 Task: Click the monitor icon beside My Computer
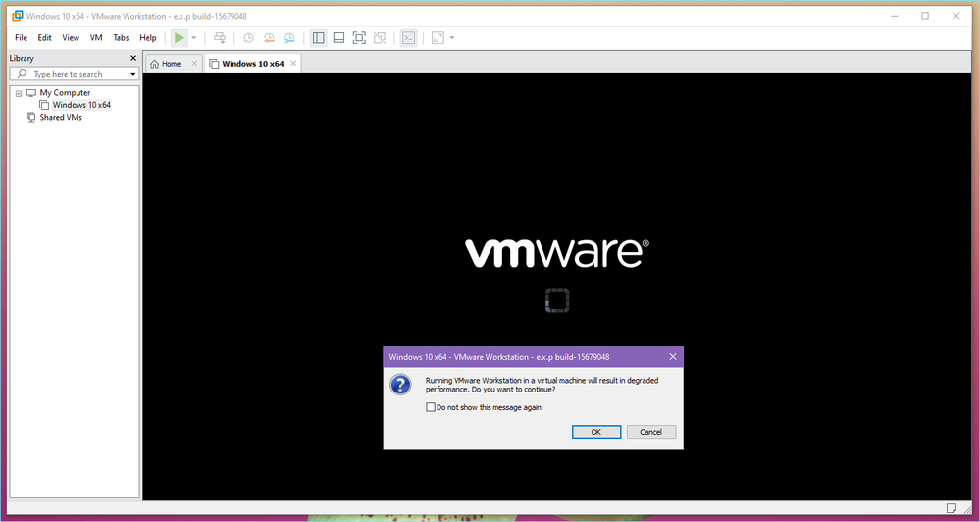click(31, 93)
